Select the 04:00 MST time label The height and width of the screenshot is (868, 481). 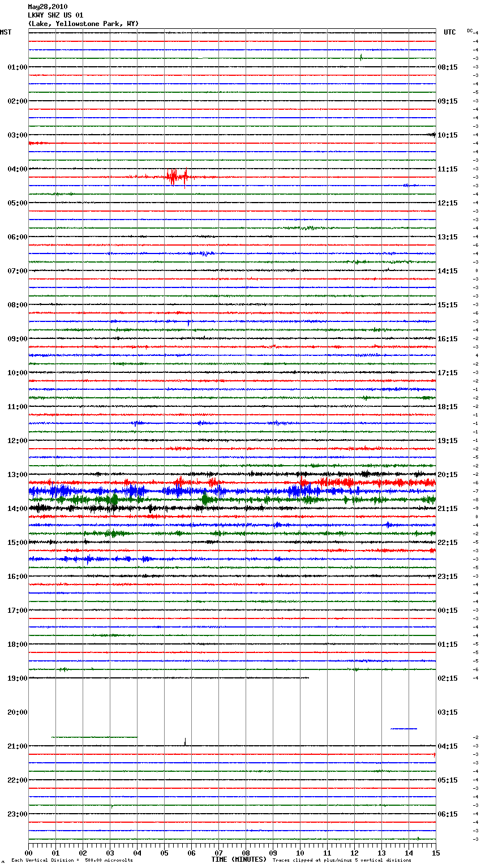pyautogui.click(x=17, y=169)
